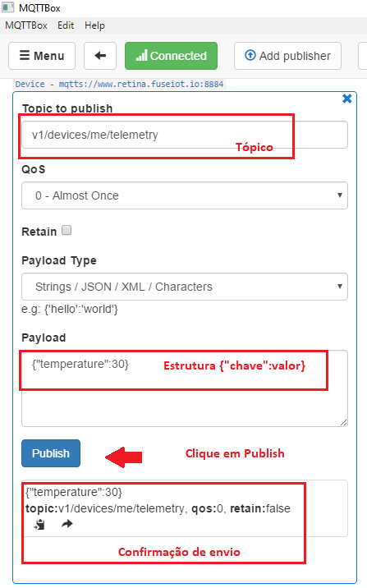Click the back arrow button
This screenshot has width=367, height=588.
100,56
